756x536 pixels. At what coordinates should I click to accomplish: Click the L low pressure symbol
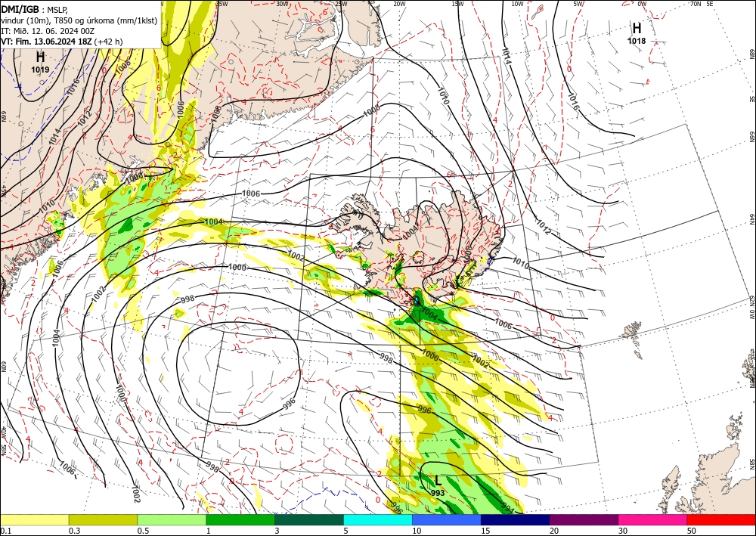click(438, 481)
